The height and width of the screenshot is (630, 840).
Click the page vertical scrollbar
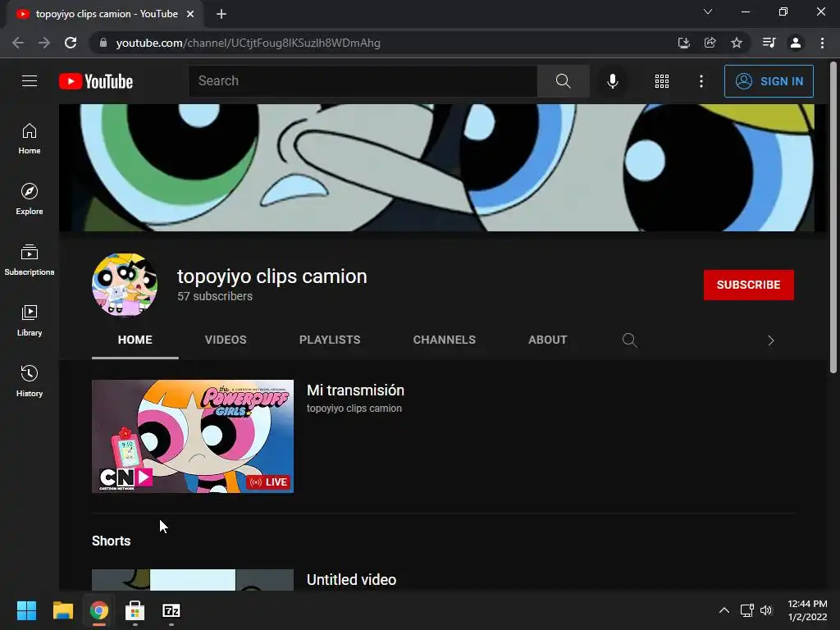pyautogui.click(x=833, y=217)
